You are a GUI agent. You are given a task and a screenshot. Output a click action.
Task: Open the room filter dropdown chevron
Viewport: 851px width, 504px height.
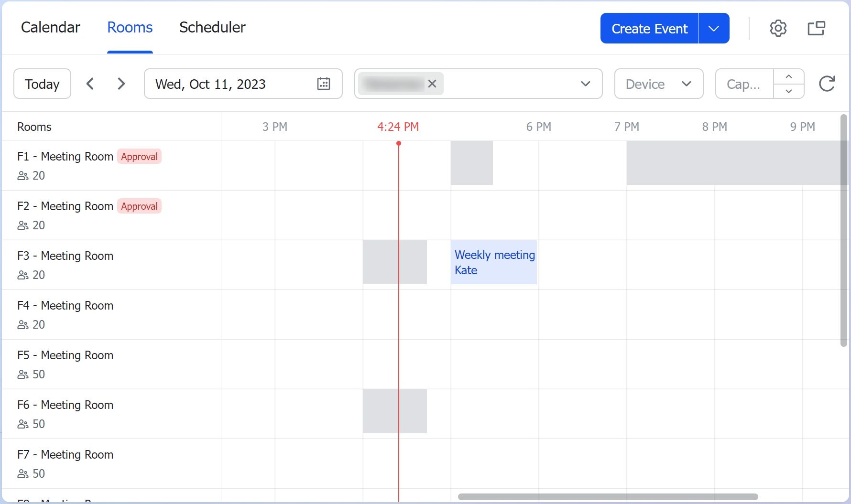pos(585,84)
